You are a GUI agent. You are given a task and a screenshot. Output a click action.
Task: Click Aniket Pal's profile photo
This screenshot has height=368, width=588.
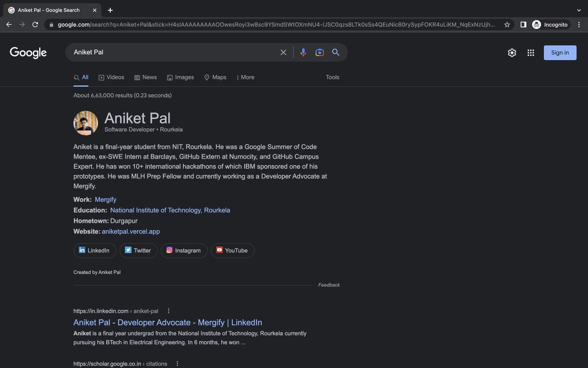click(86, 123)
